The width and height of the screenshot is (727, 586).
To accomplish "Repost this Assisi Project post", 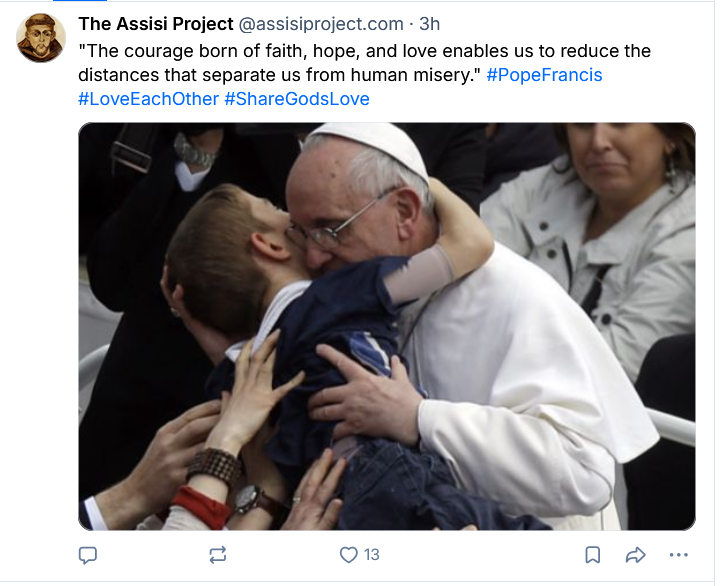I will point(218,554).
